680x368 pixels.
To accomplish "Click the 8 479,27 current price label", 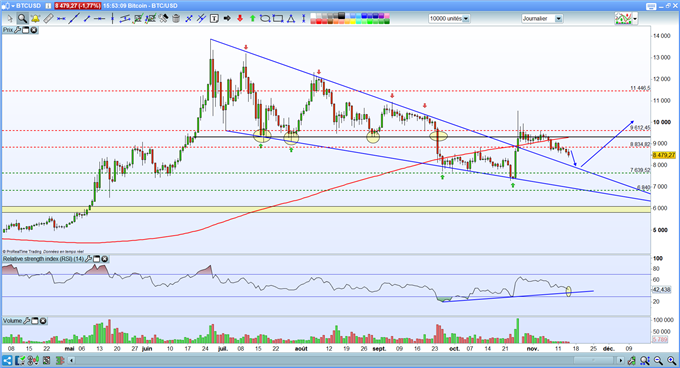I will click(x=664, y=155).
